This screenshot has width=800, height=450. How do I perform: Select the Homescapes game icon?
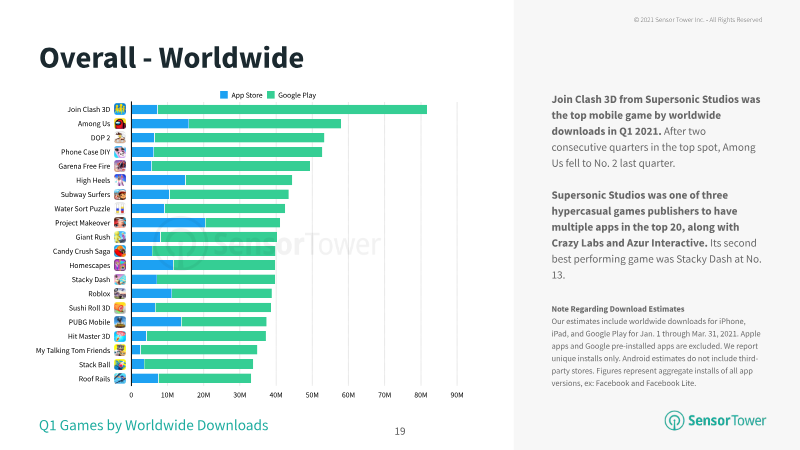click(120, 265)
